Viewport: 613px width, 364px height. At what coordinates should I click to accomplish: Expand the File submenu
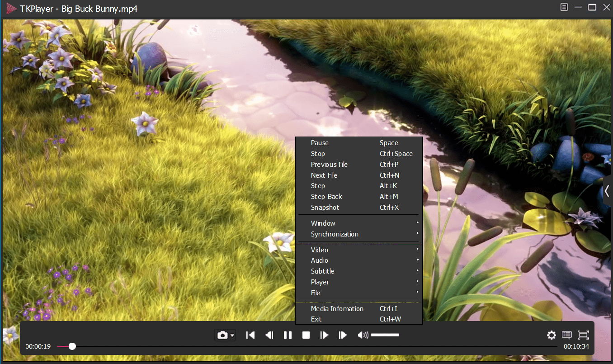359,293
